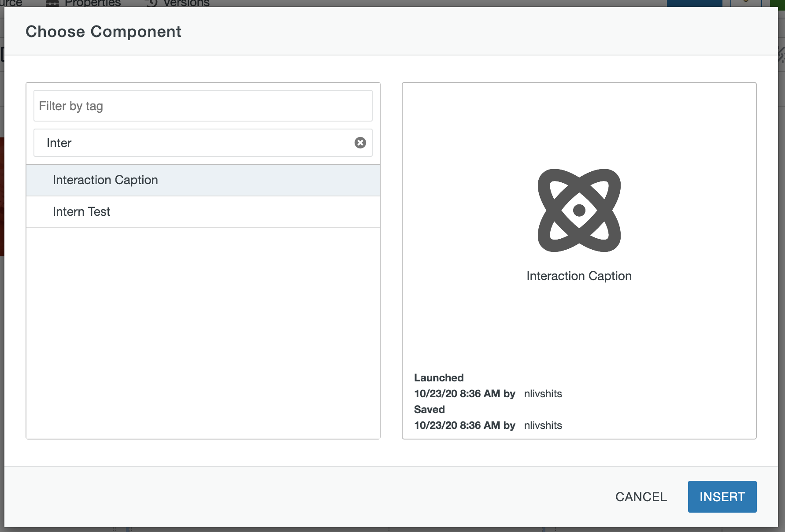Click the Properties briefcase icon behind the dialog
This screenshot has height=532, width=785.
point(52,4)
